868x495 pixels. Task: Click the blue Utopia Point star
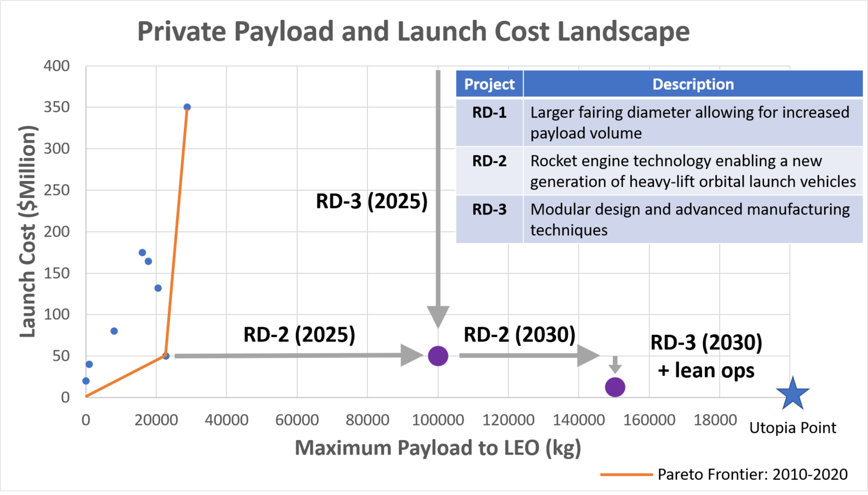(x=792, y=394)
